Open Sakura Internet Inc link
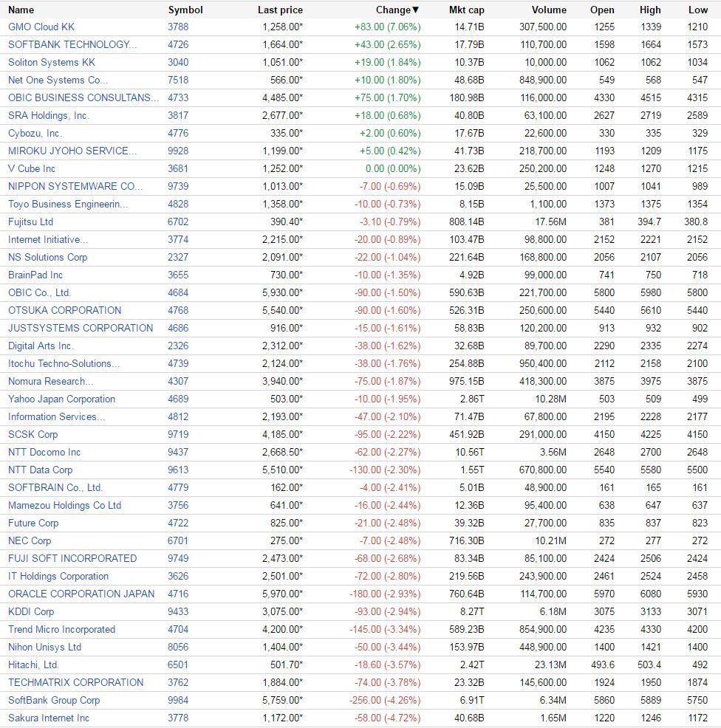 [49, 718]
